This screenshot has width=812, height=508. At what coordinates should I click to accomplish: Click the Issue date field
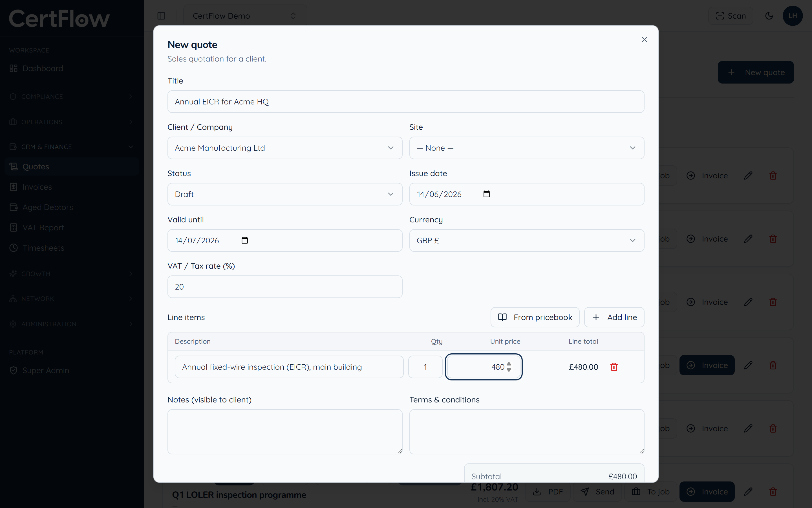tap(526, 194)
